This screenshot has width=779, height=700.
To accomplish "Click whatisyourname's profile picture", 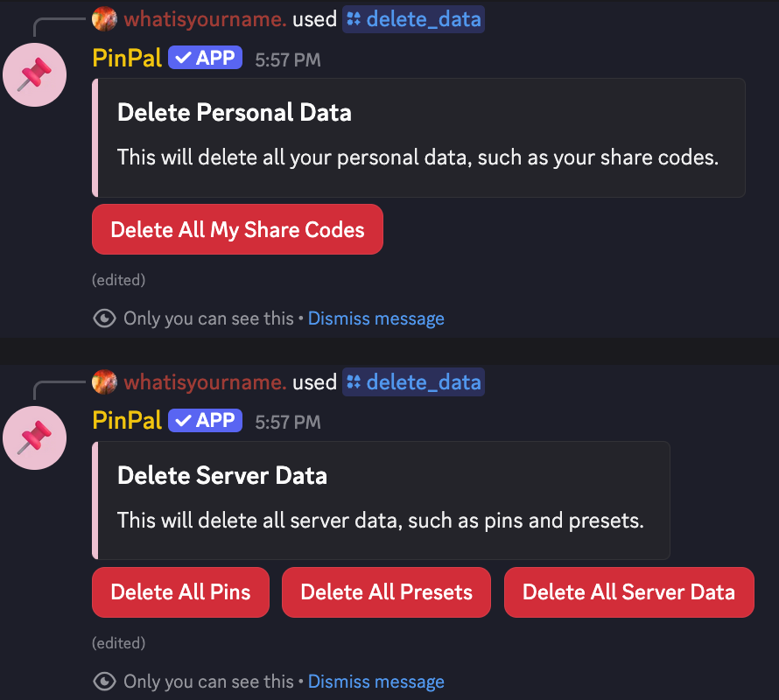I will click(x=104, y=18).
